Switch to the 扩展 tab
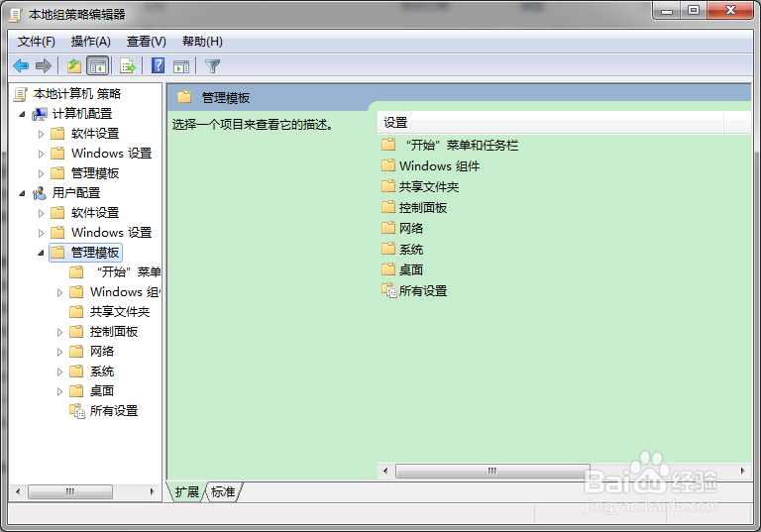This screenshot has width=761, height=532. 187,491
